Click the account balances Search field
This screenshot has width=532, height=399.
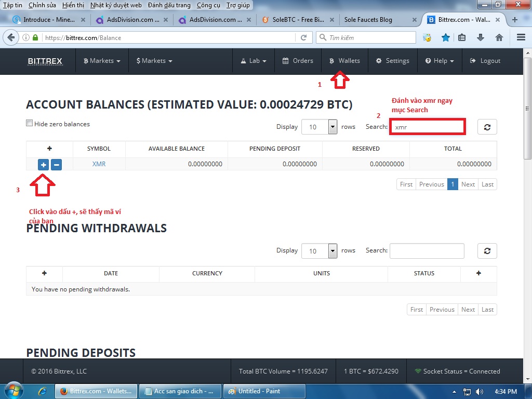[x=427, y=127]
